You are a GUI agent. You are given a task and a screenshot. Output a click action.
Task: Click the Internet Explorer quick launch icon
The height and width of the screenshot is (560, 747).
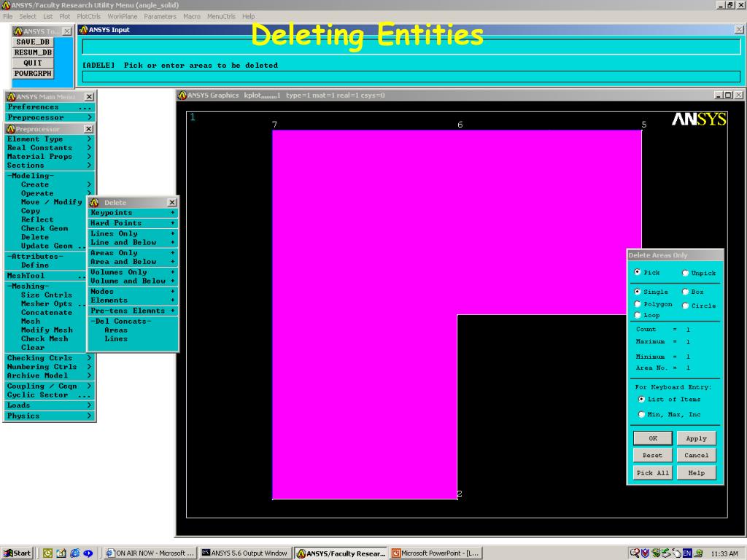[x=75, y=553]
